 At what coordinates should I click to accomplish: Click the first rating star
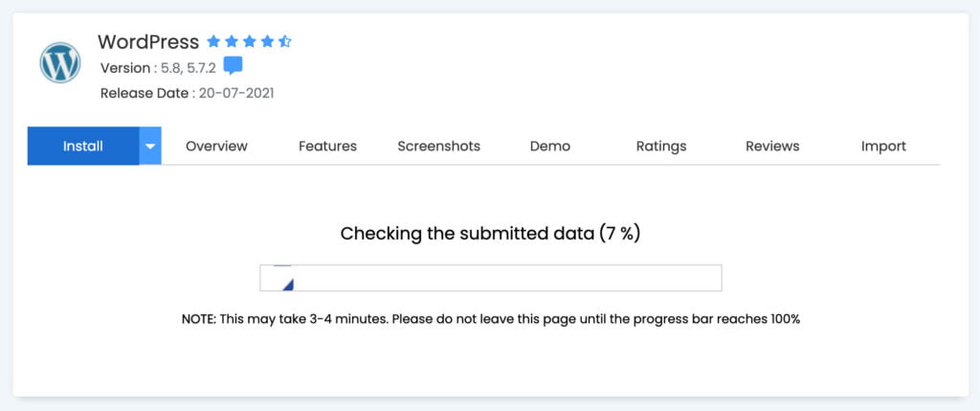[x=213, y=41]
